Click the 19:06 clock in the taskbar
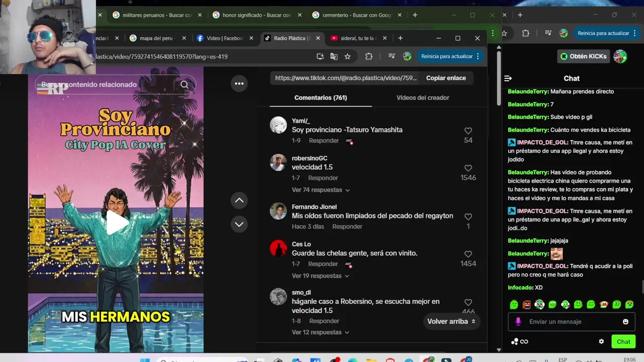Image resolution: width=644 pixels, height=362 pixels. tap(629, 359)
